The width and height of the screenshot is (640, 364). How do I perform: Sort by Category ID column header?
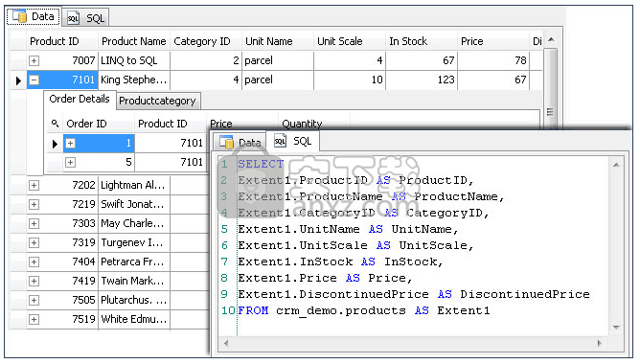point(206,41)
